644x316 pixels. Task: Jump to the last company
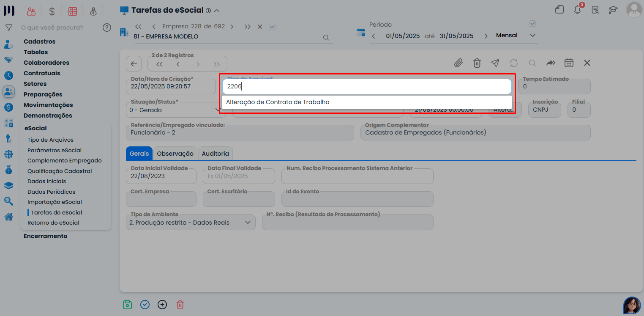tap(247, 27)
